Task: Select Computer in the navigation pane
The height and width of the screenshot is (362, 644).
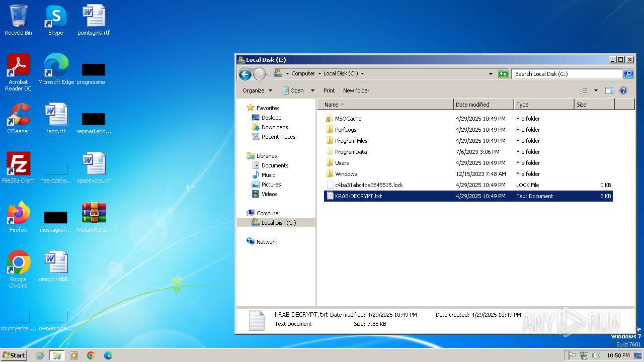Action: pyautogui.click(x=268, y=213)
